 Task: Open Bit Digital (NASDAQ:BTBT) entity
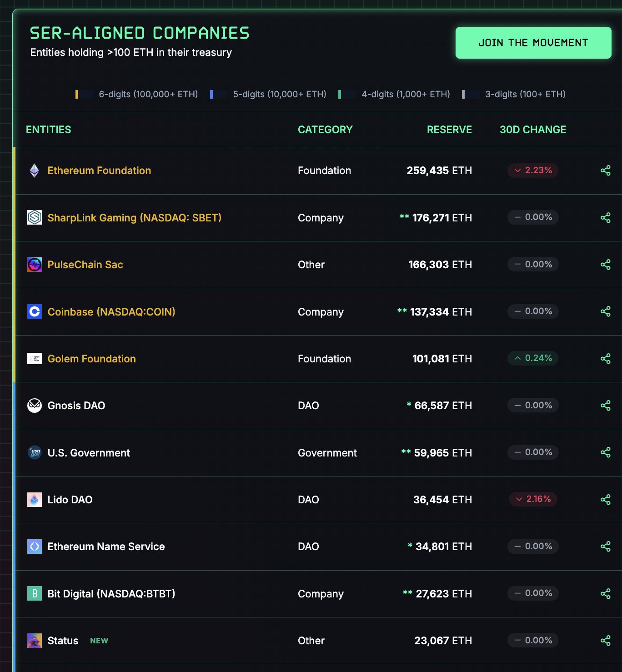pyautogui.click(x=111, y=594)
